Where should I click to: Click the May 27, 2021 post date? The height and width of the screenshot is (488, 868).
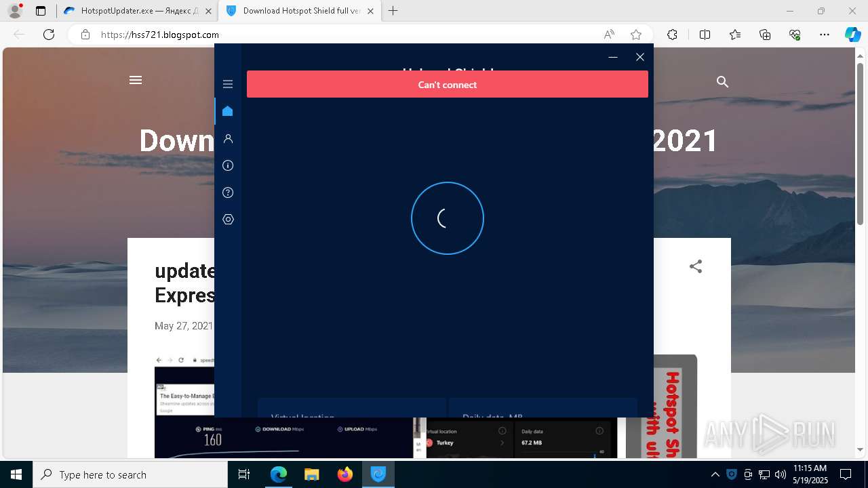(184, 326)
